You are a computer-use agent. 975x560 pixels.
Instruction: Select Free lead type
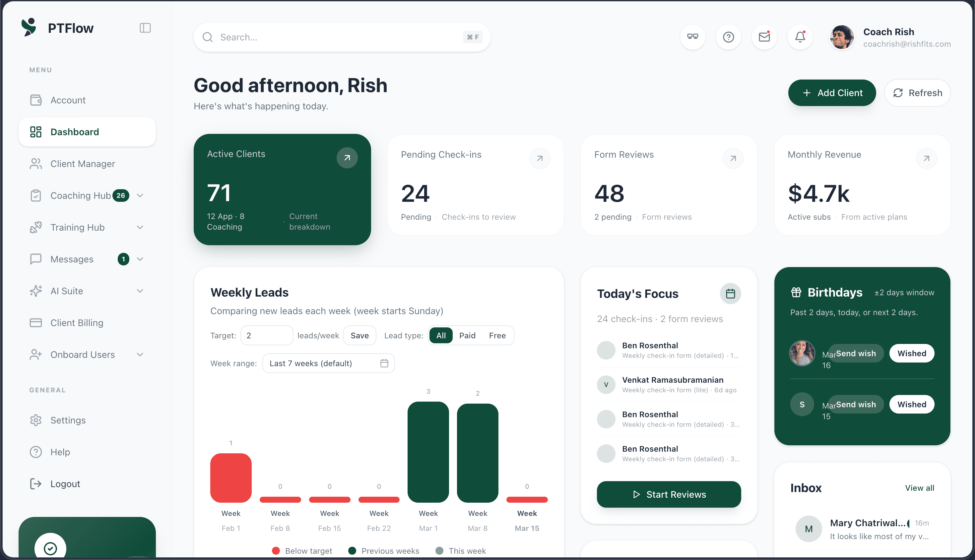pos(497,335)
